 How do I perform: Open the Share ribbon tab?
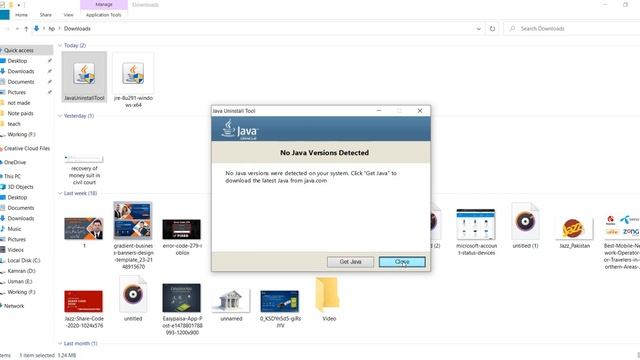click(46, 15)
